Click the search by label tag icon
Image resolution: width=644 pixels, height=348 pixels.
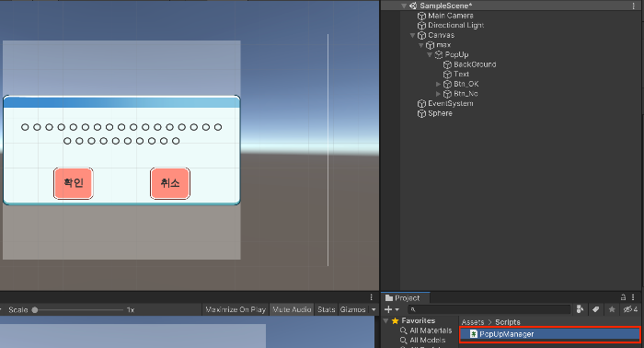(x=596, y=309)
